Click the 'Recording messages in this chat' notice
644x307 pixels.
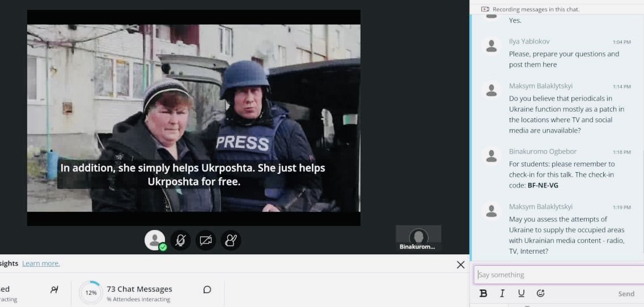click(x=536, y=9)
